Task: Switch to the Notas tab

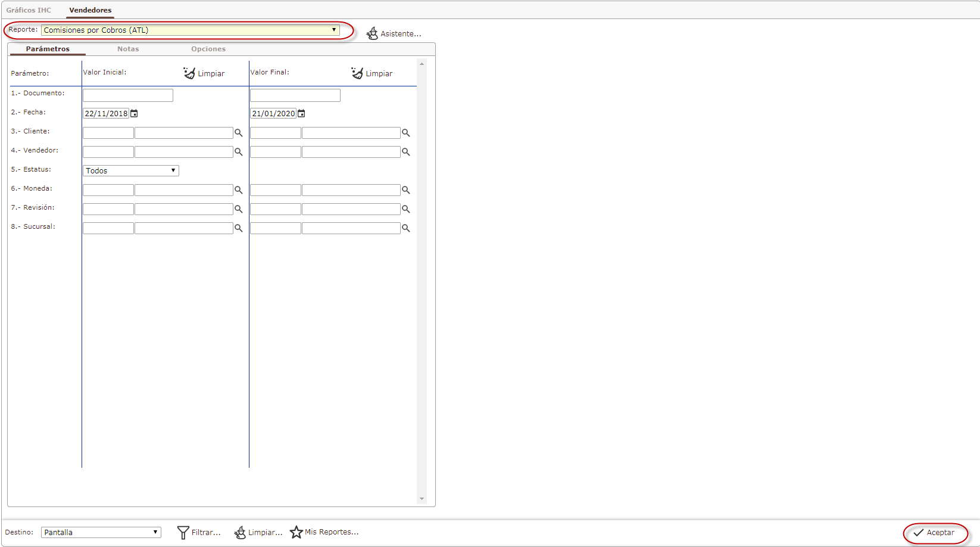Action: [x=128, y=49]
